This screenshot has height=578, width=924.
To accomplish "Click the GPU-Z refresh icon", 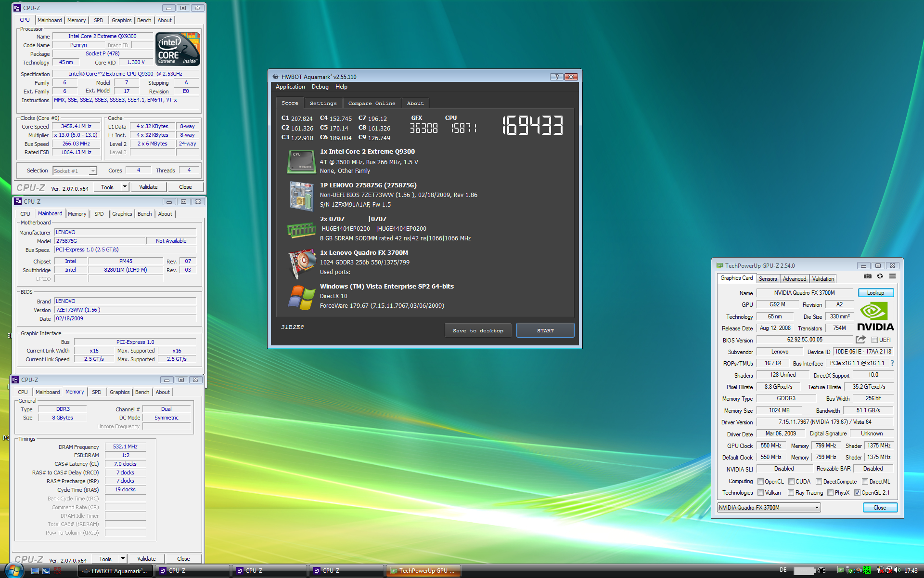I will pos(880,276).
